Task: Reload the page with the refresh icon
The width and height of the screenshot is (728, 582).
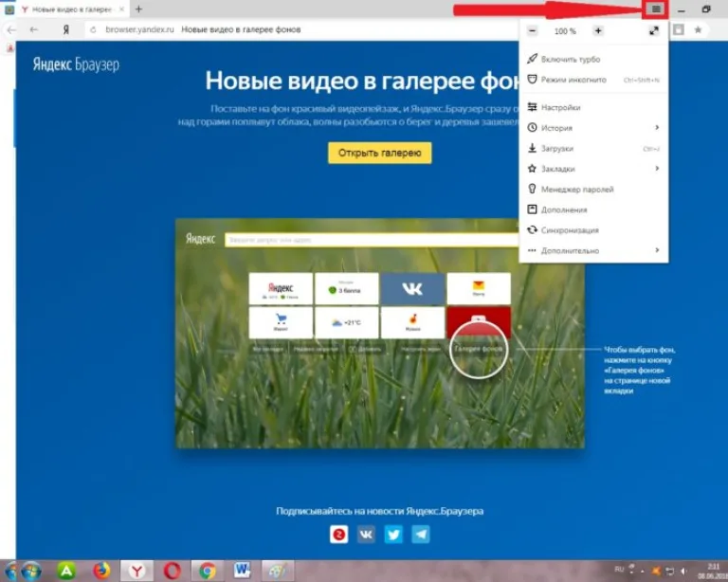Action: point(93,29)
